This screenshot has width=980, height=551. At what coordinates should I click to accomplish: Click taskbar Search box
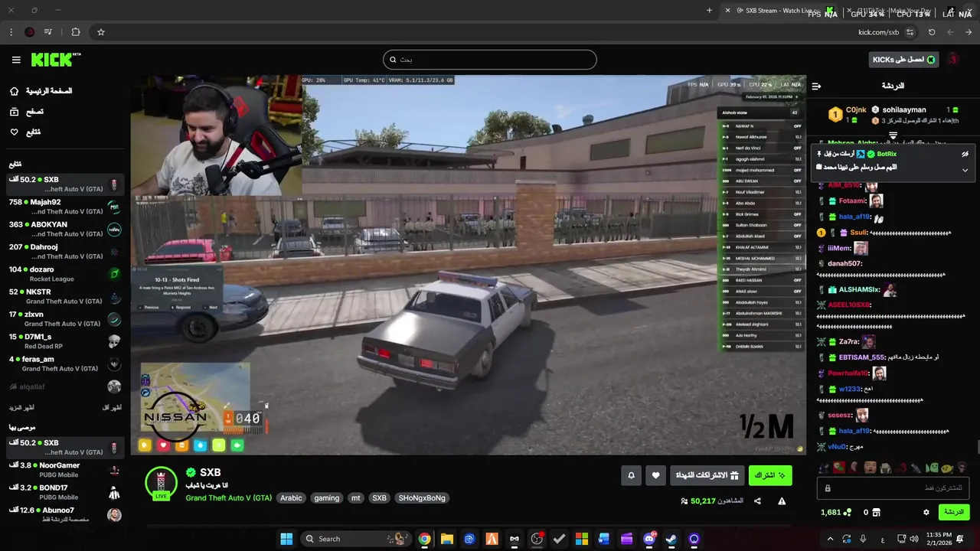tap(356, 539)
